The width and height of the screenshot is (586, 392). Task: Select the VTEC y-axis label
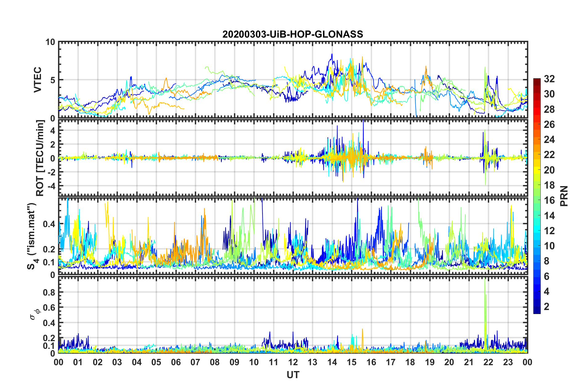point(37,80)
